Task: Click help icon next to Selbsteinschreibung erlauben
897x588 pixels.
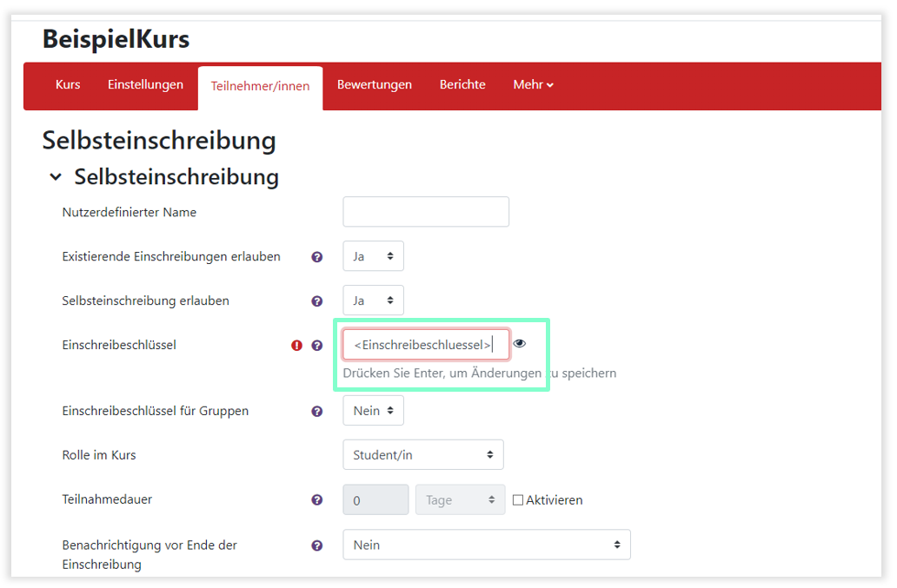Action: (x=317, y=301)
